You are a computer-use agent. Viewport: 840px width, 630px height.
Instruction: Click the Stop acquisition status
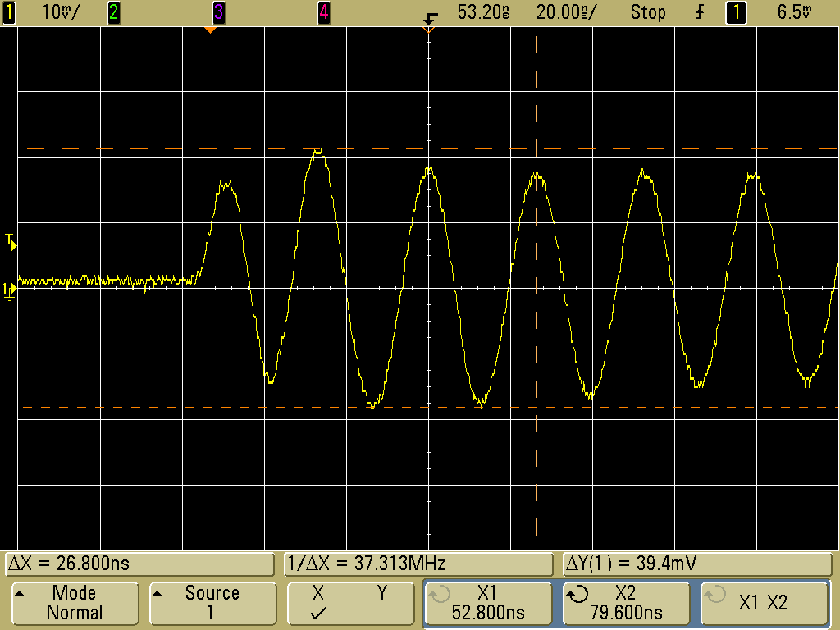648,12
